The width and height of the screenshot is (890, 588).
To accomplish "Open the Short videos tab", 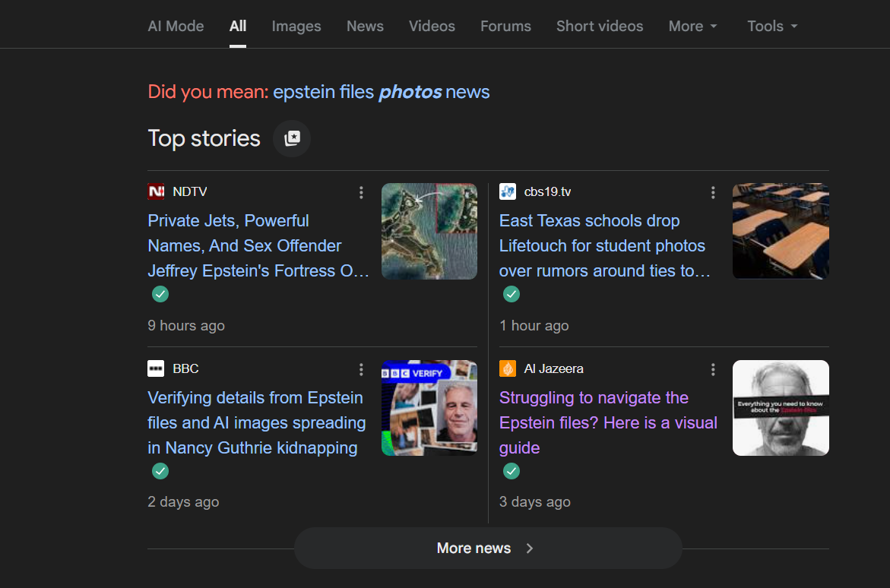I will (600, 26).
